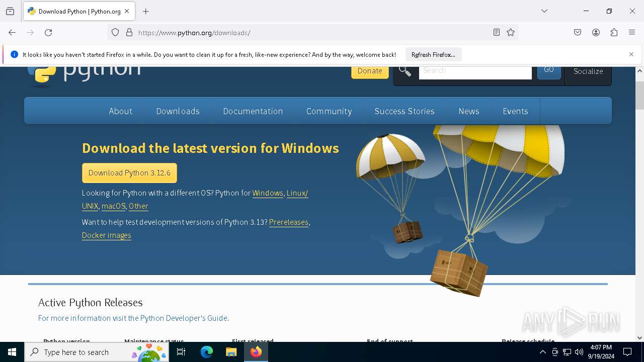Screen dimensions: 644x362
Task: Click the page vertical scrollbar thumb
Action: pos(639,95)
